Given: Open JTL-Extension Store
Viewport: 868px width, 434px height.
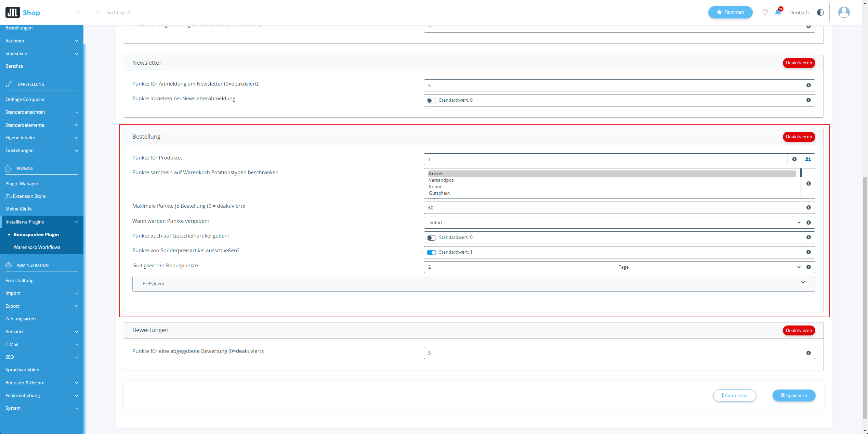Looking at the screenshot, I should tap(26, 196).
